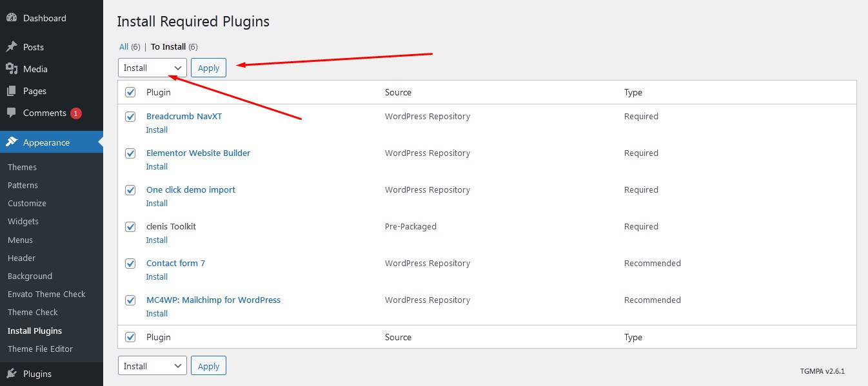This screenshot has height=386, width=868.
Task: Click the Appearance paintbrush icon
Action: coord(11,142)
